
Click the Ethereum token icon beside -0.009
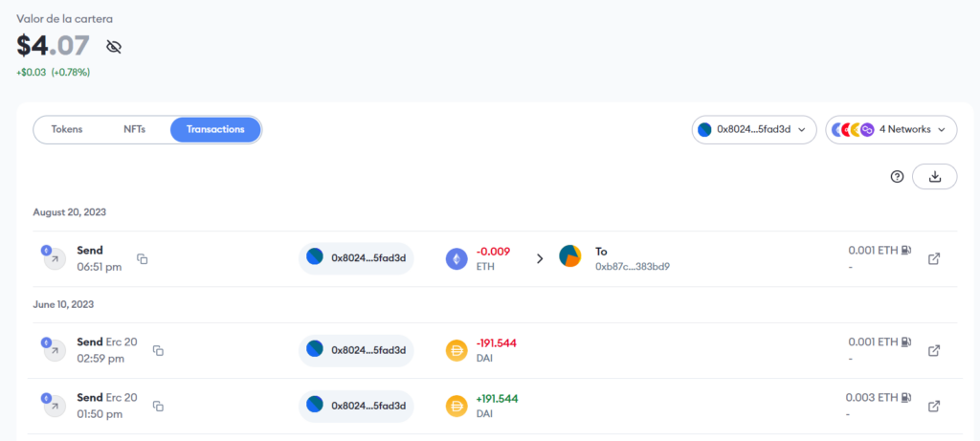pos(457,258)
